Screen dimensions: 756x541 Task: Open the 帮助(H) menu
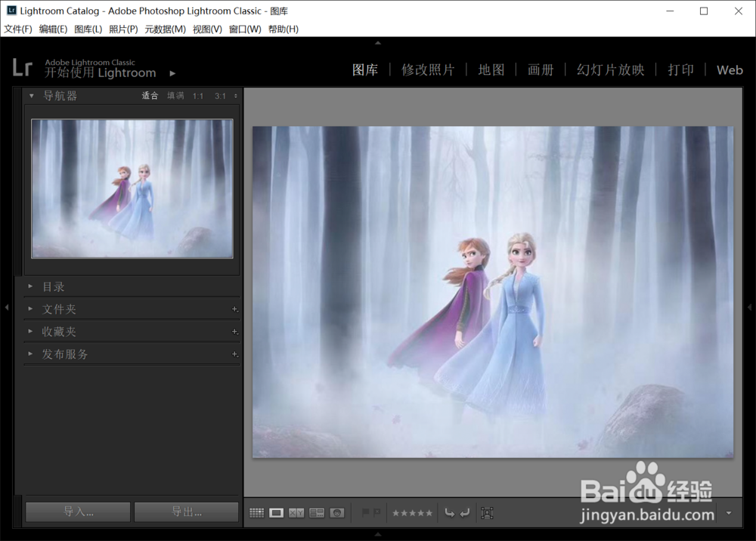pyautogui.click(x=283, y=29)
